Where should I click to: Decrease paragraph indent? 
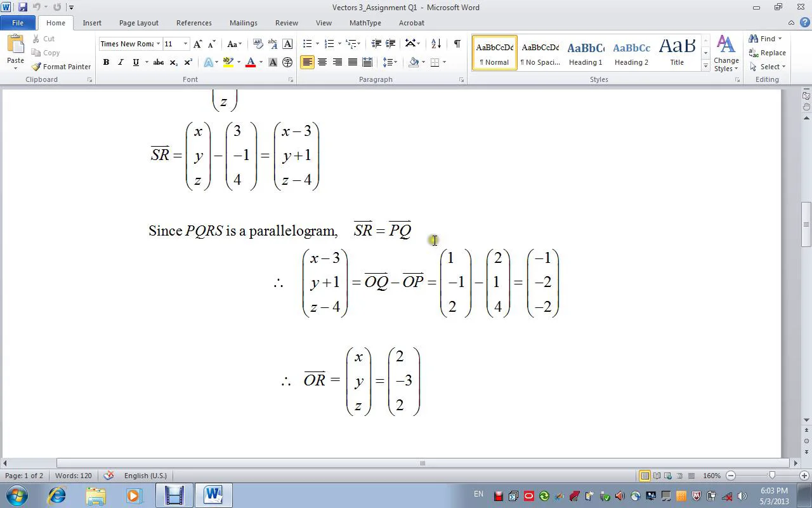coord(376,44)
